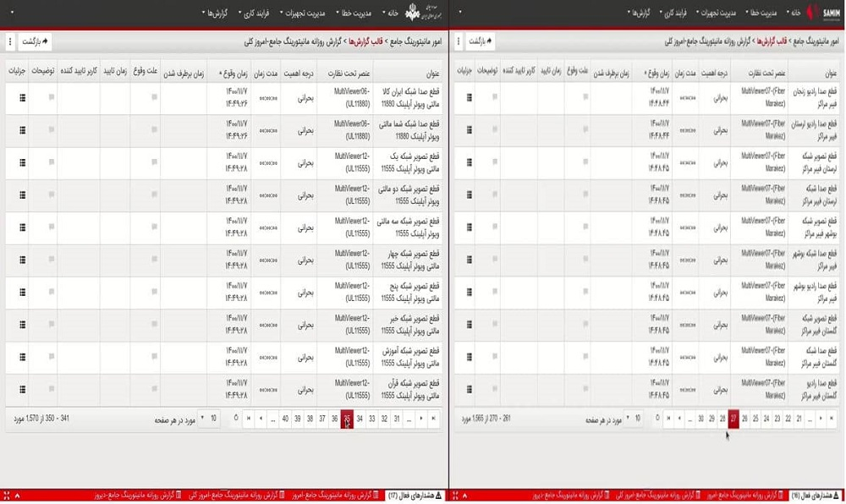Viewport: 846px width, 504px height.
Task: Expand the گزارش‌ها menu in right window
Action: [x=638, y=13]
